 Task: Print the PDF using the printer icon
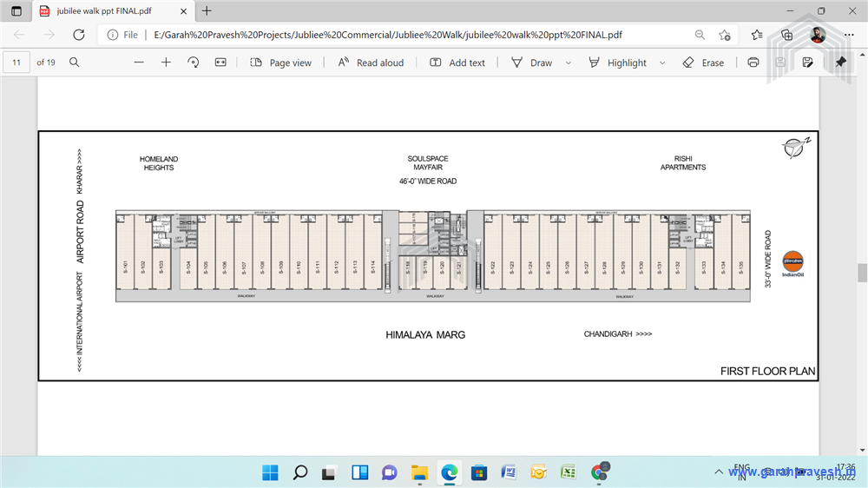pos(753,63)
